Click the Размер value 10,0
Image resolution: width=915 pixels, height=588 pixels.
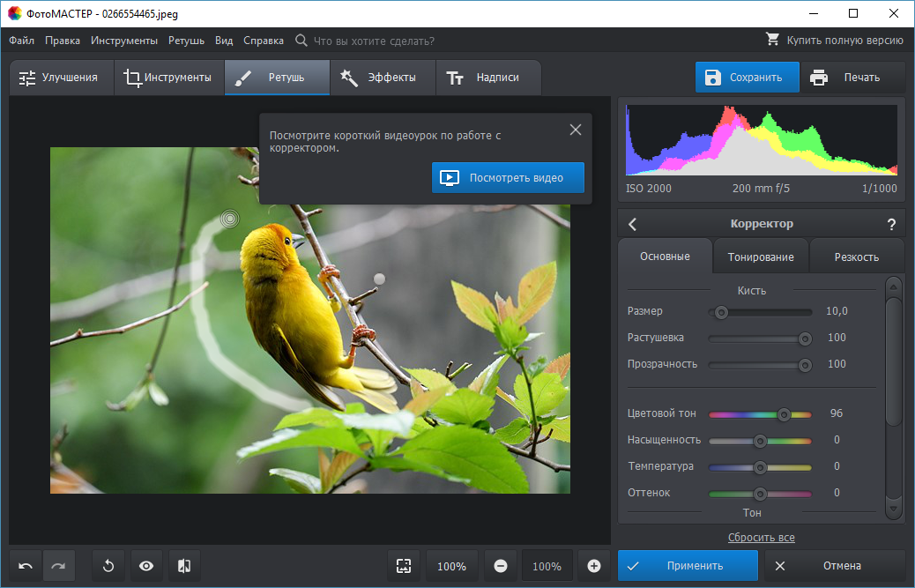(x=837, y=311)
